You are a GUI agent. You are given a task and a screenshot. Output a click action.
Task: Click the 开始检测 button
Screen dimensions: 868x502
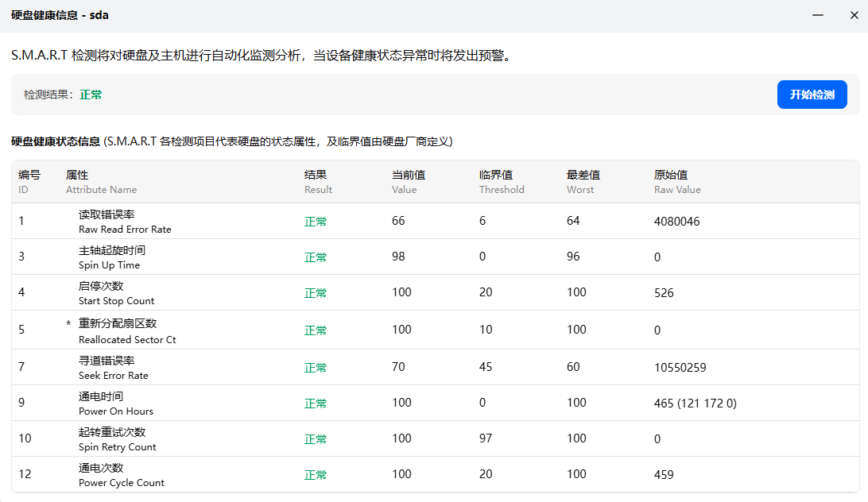click(812, 95)
